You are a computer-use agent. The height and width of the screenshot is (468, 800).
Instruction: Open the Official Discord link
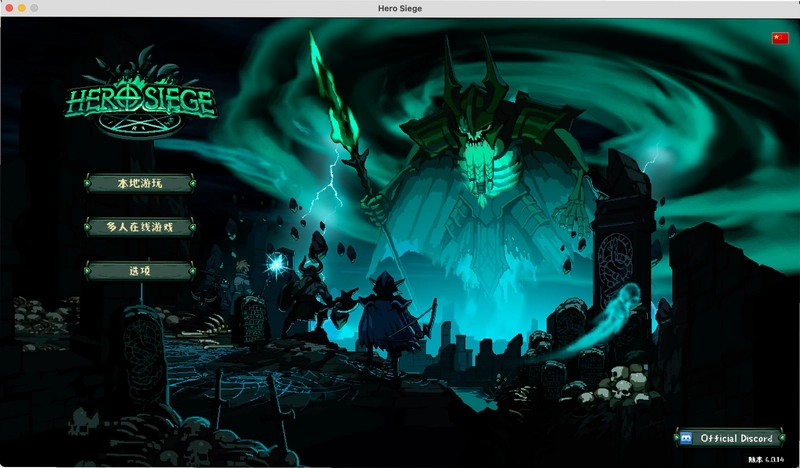tap(730, 438)
